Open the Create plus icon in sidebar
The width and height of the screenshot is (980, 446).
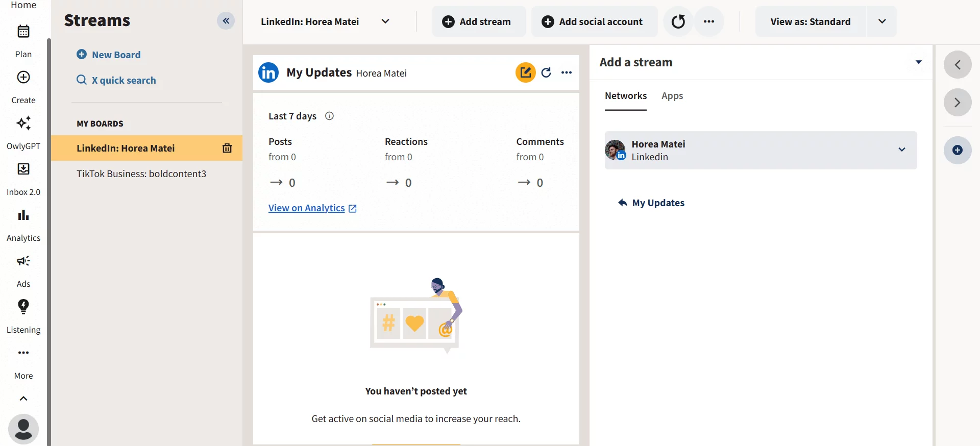click(23, 77)
